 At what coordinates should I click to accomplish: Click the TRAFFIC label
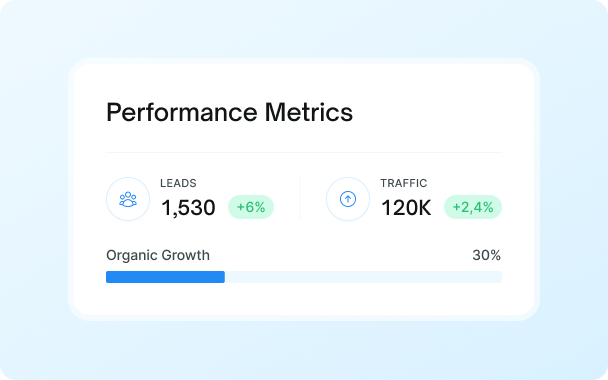click(404, 183)
